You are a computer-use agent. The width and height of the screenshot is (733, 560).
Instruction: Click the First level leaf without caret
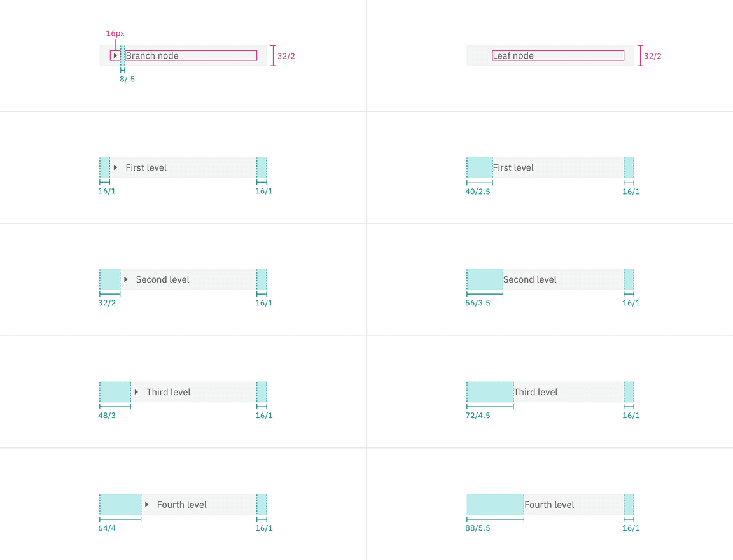pyautogui.click(x=513, y=168)
